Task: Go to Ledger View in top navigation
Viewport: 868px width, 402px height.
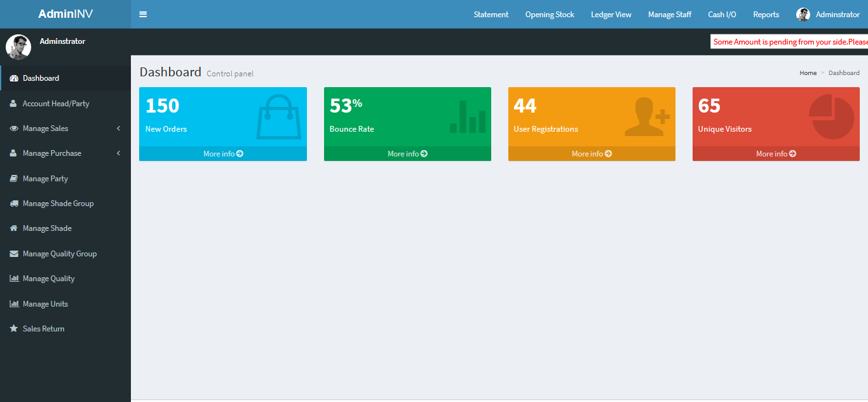Action: (x=611, y=14)
